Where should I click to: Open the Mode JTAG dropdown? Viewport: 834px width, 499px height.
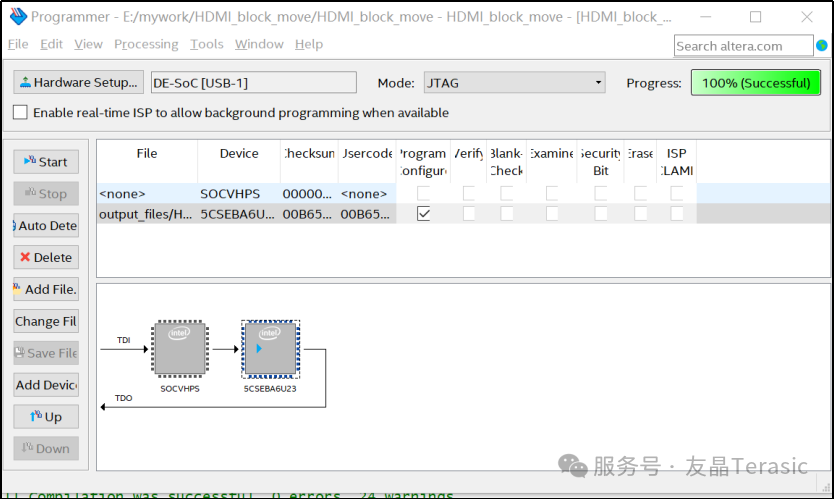[514, 82]
